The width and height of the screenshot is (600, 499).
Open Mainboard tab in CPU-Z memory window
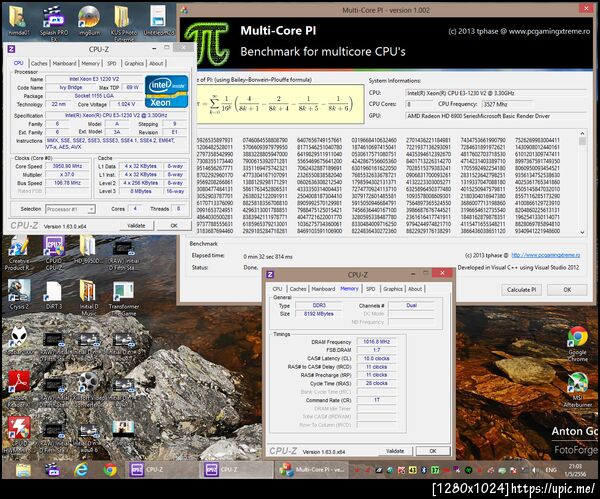click(323, 289)
